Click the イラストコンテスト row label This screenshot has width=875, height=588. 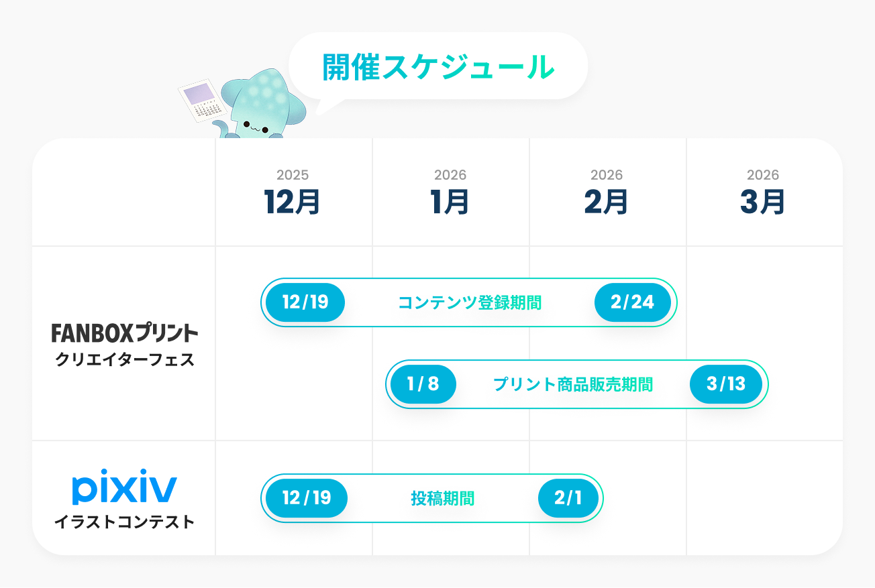[x=125, y=522]
